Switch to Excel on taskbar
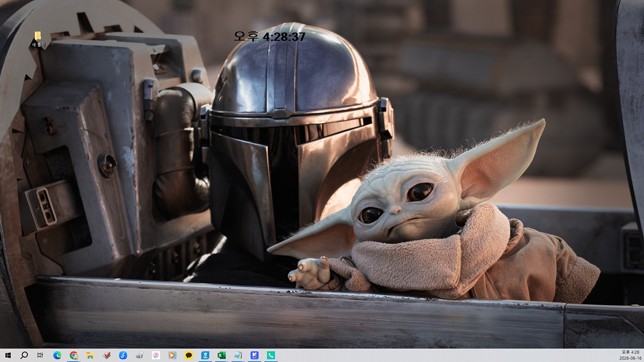Screen dimensions: 644x362 pos(221,355)
